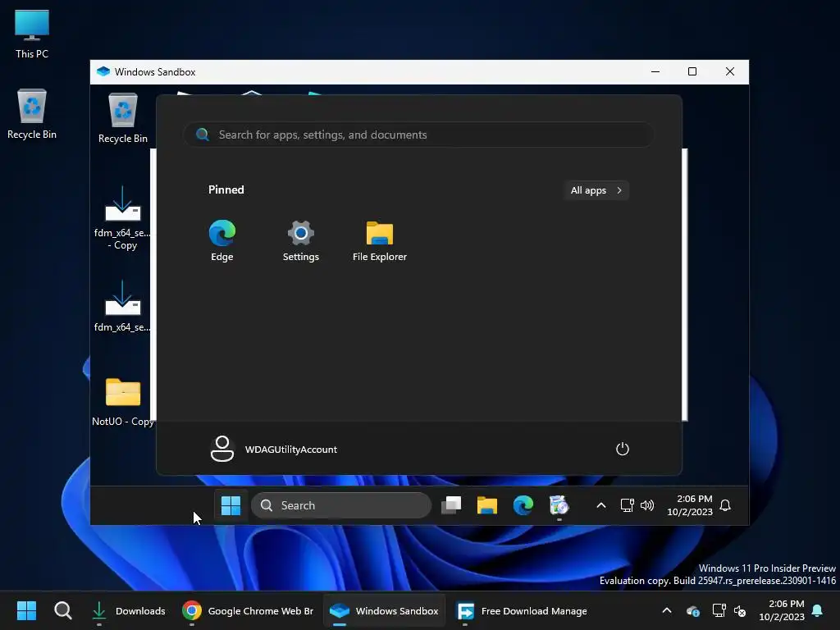The image size is (840, 630).
Task: Open notifications bell in the sandbox taskbar
Action: click(725, 505)
